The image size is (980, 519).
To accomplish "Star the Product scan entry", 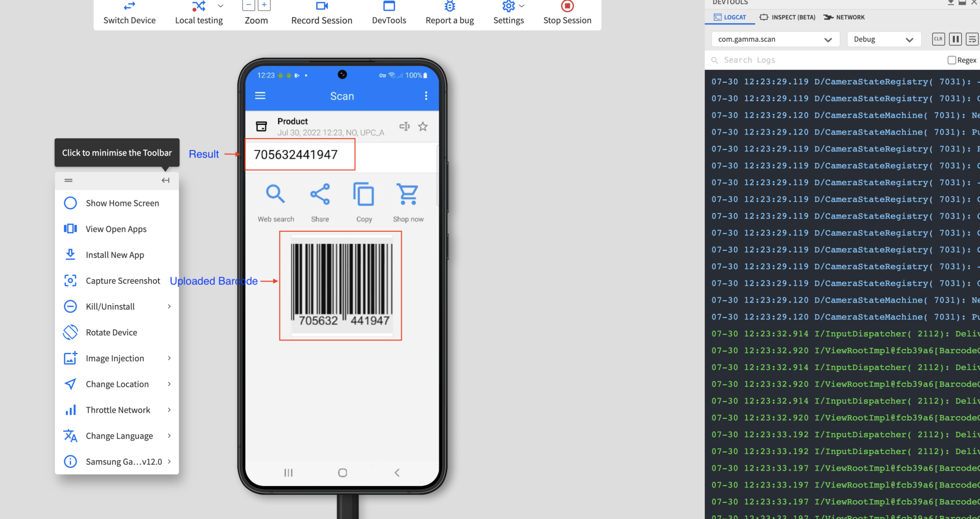I will pyautogui.click(x=423, y=126).
